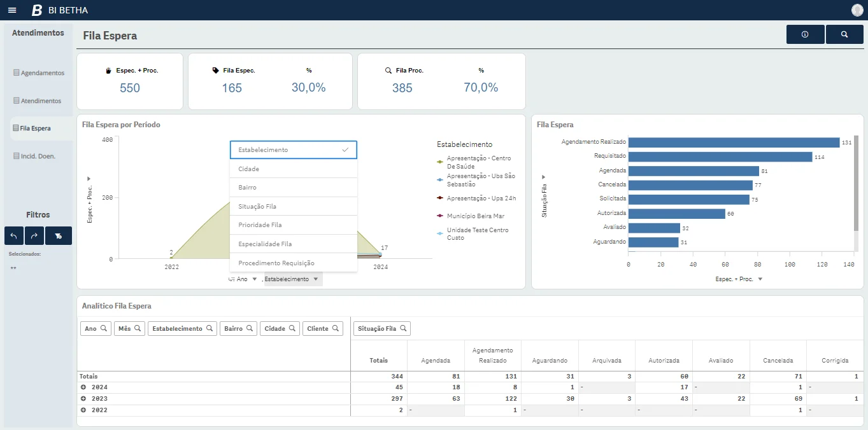
Task: Select the checked Estabelecimento option in list
Action: [294, 149]
